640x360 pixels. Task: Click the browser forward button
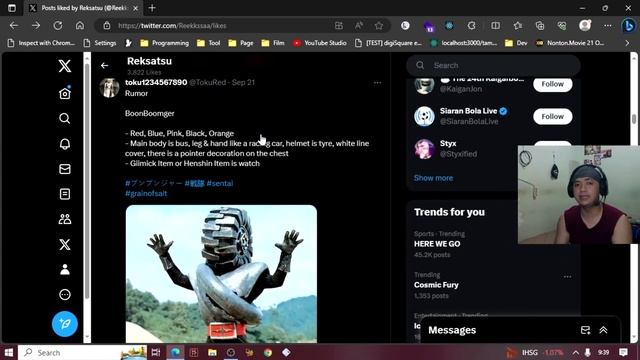pyautogui.click(x=36, y=26)
